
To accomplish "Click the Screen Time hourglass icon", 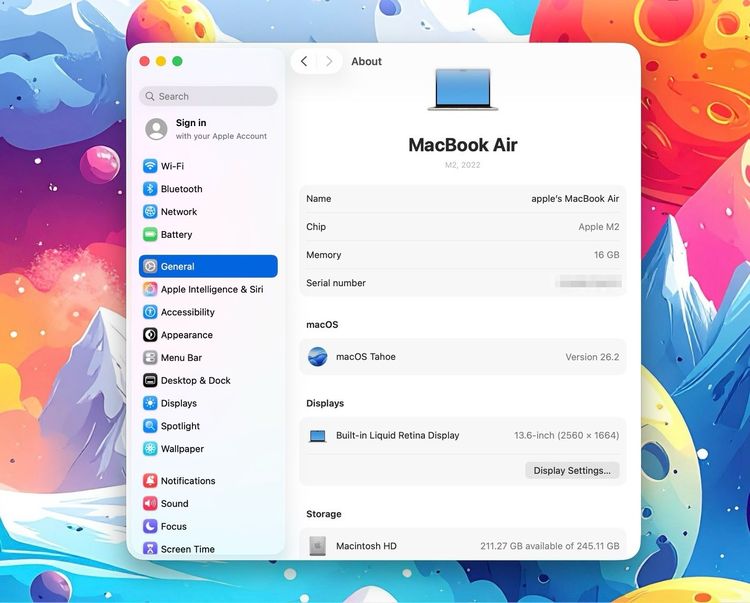I will [150, 548].
